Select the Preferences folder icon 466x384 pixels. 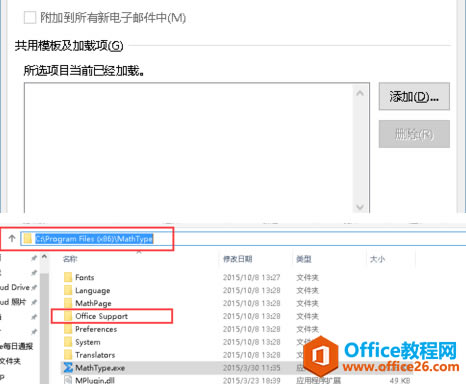coord(68,329)
